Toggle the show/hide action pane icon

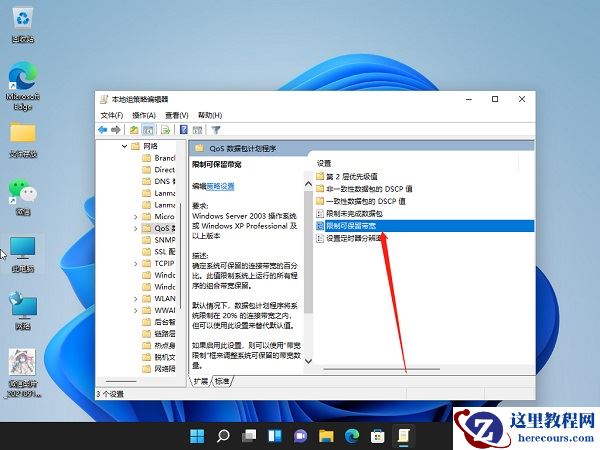197,130
